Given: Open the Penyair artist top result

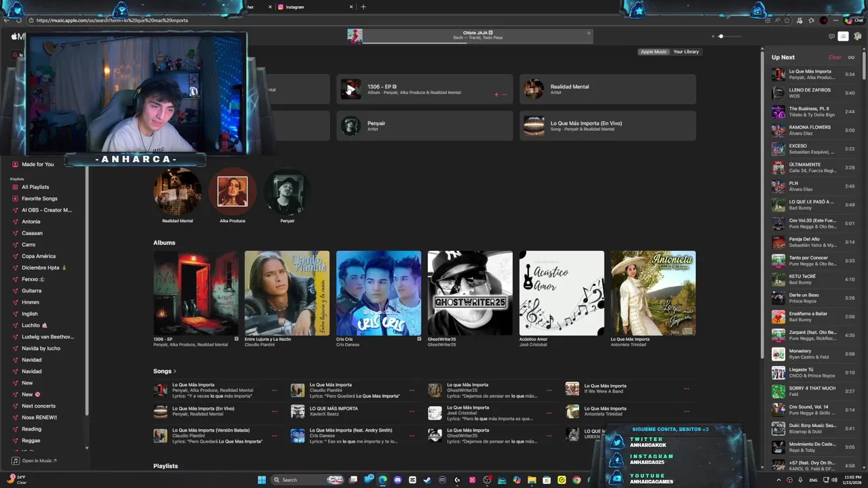Looking at the screenshot, I should [425, 126].
